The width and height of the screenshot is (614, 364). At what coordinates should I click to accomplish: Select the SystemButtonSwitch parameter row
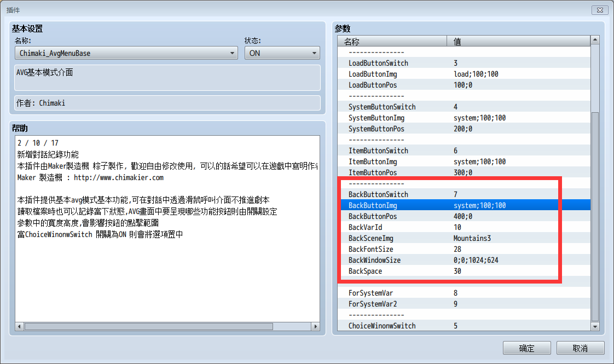point(464,107)
